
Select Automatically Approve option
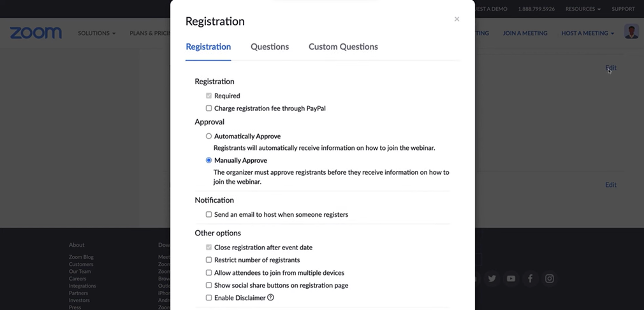coord(209,137)
